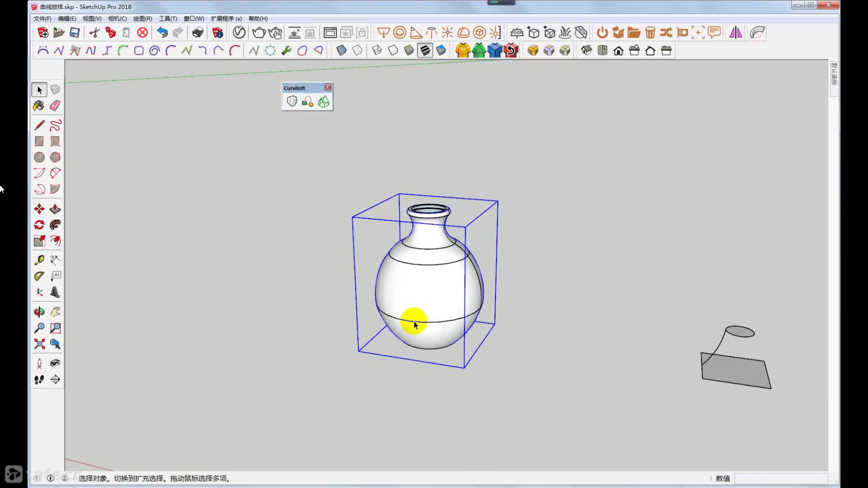Switch to Monochrome face style

[441, 51]
